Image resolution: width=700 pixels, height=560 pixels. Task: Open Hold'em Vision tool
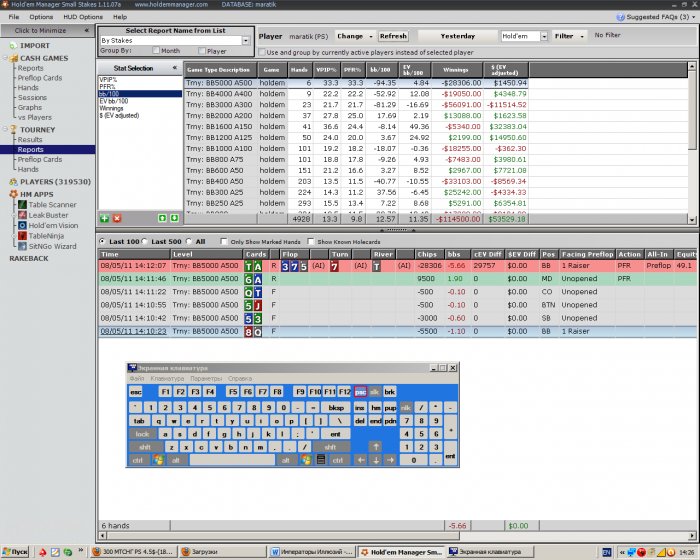pyautogui.click(x=53, y=225)
